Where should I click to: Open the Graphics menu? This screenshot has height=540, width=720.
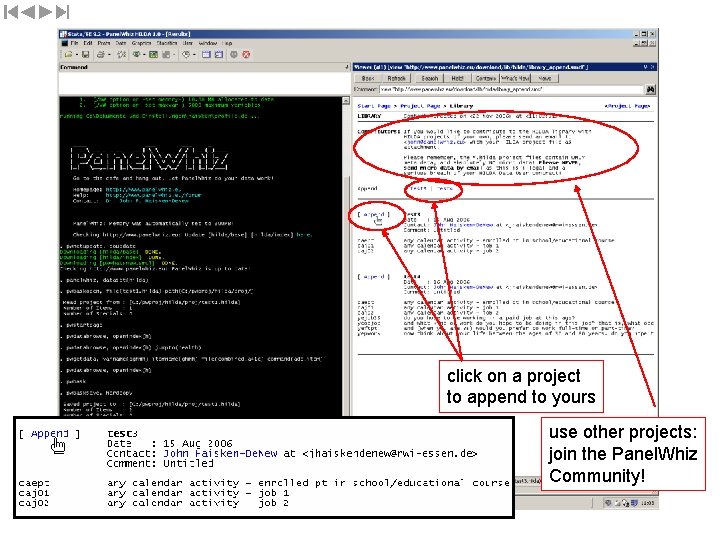pyautogui.click(x=141, y=43)
